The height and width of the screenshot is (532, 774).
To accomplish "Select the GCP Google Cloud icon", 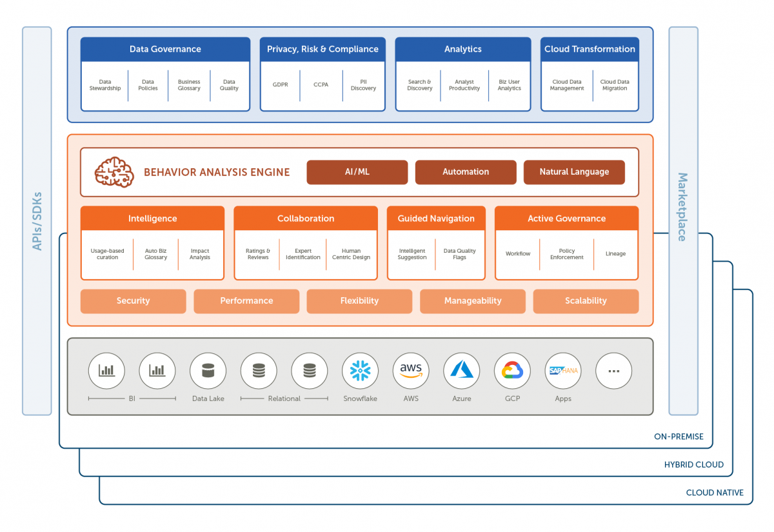I will 512,371.
